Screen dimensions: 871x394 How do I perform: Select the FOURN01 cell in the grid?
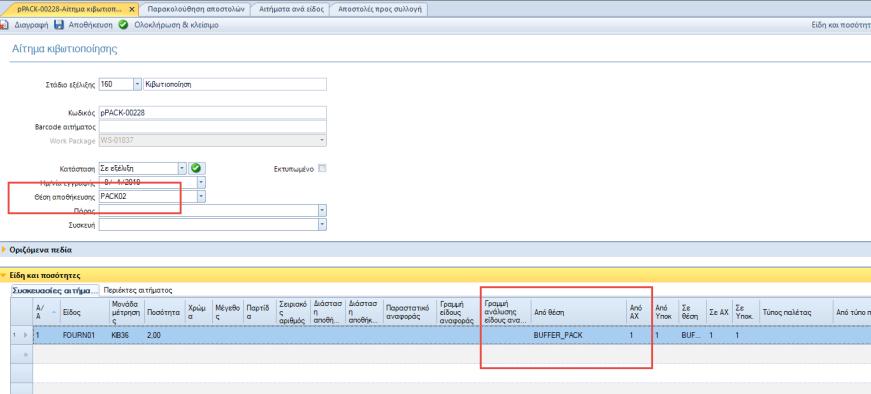[84, 336]
